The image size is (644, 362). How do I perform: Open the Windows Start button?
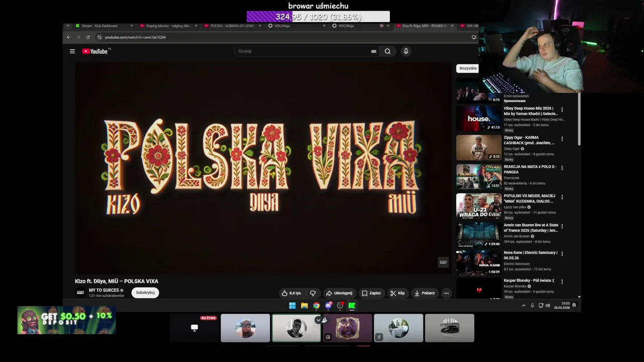[292, 306]
